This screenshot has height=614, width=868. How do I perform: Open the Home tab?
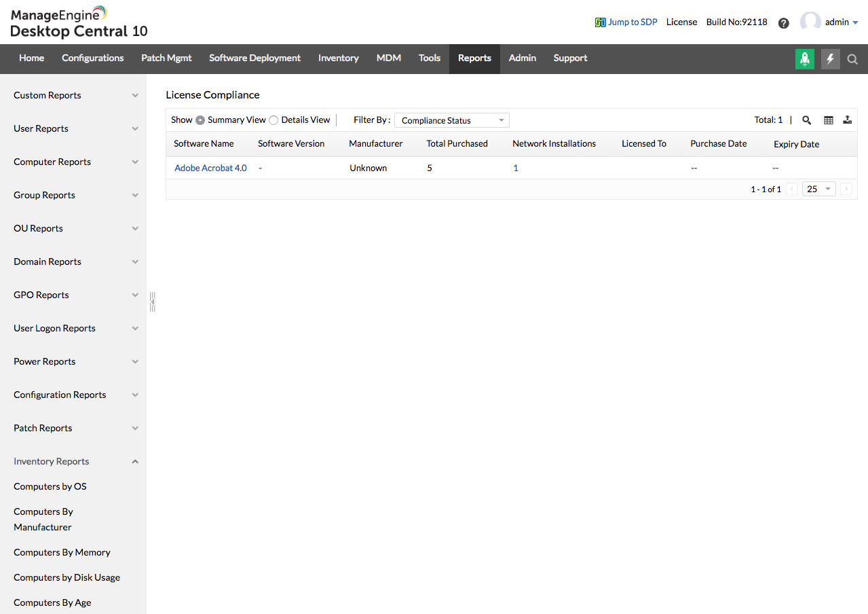(31, 58)
